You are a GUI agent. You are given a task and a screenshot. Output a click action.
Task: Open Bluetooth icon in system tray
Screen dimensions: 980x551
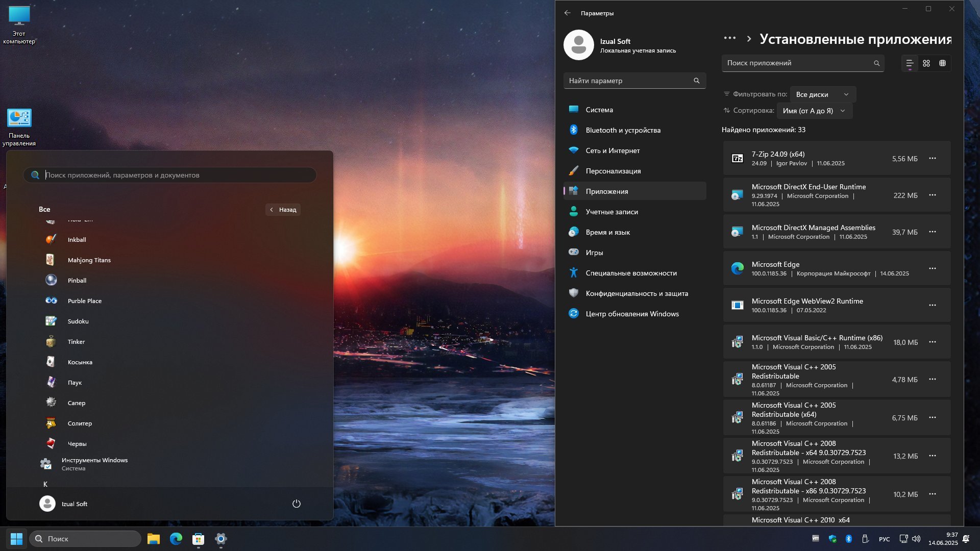tap(848, 539)
